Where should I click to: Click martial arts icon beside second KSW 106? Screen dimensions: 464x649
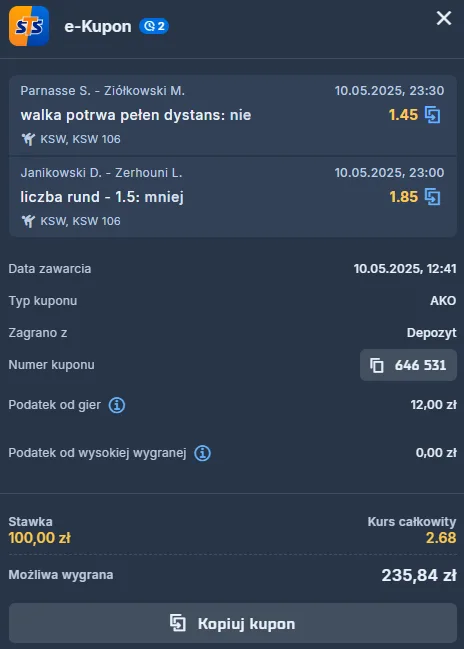[x=28, y=221]
